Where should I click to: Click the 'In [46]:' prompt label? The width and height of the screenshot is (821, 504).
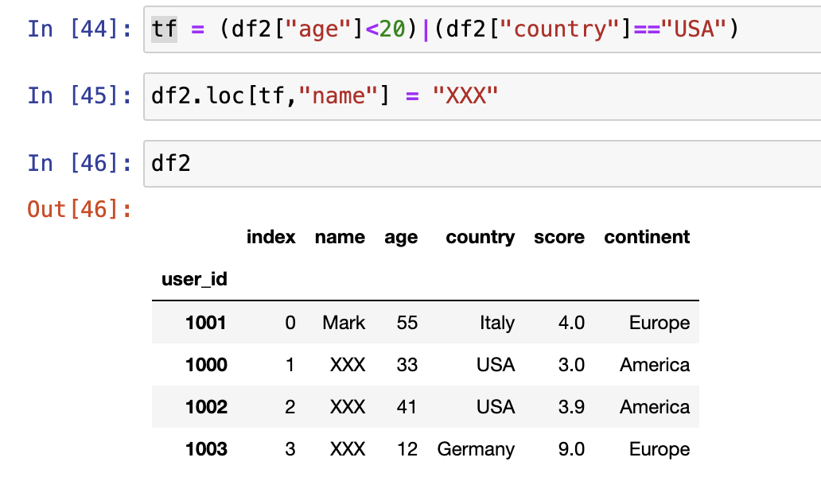click(80, 163)
